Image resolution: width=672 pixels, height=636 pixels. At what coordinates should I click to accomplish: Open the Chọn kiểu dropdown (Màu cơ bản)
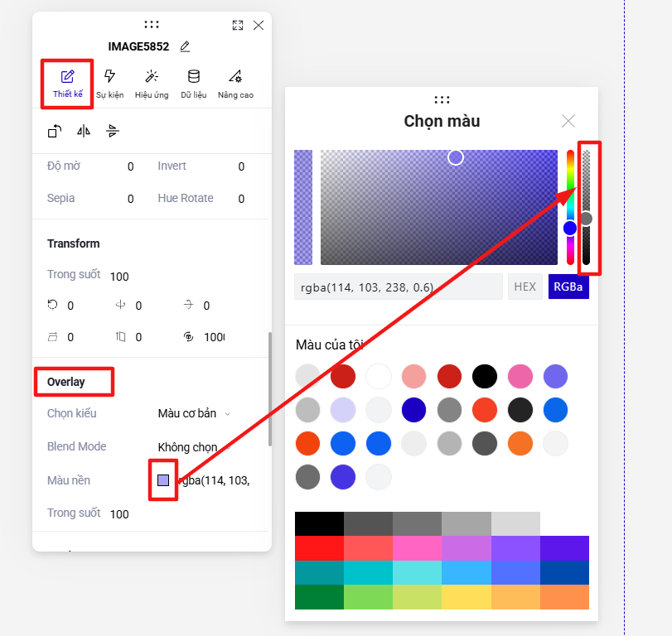194,413
